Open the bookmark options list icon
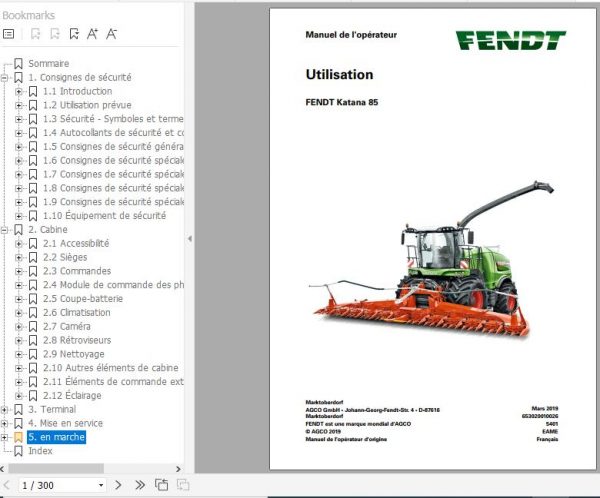Viewport: 600px width, 498px height. coord(8,34)
